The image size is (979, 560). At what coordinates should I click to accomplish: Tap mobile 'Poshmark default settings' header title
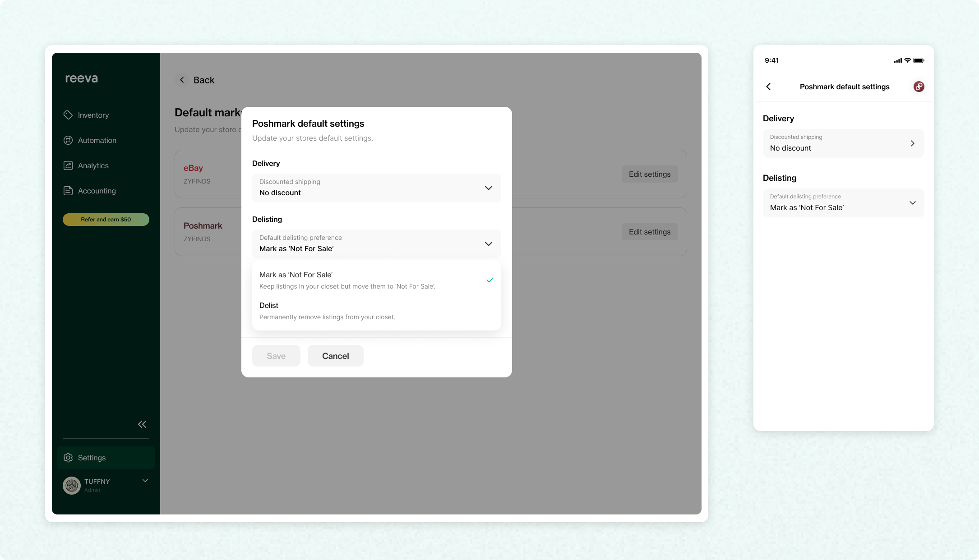845,87
